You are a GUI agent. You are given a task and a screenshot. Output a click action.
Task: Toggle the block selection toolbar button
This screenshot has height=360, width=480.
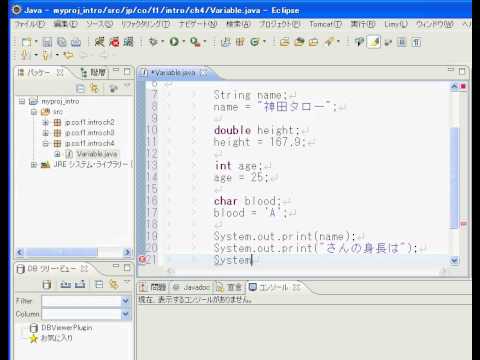[x=402, y=42]
